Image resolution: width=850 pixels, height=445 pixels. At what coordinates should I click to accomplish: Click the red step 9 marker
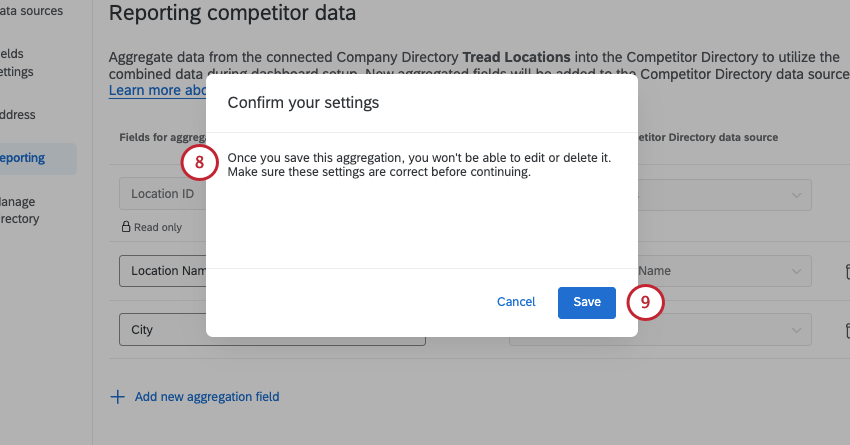(645, 302)
